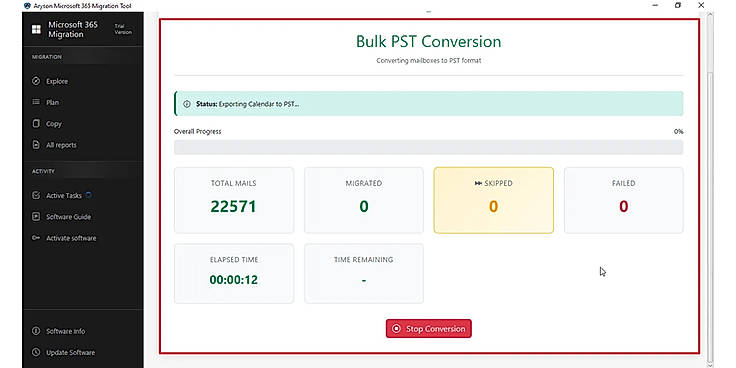
Task: Open Software Info
Action: click(x=66, y=331)
